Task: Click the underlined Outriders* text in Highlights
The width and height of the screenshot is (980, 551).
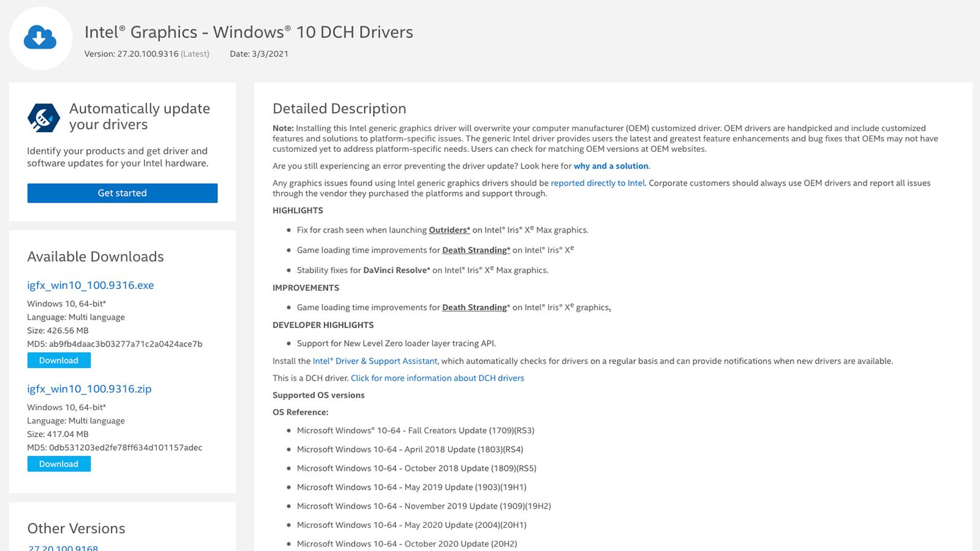Action: pyautogui.click(x=450, y=230)
